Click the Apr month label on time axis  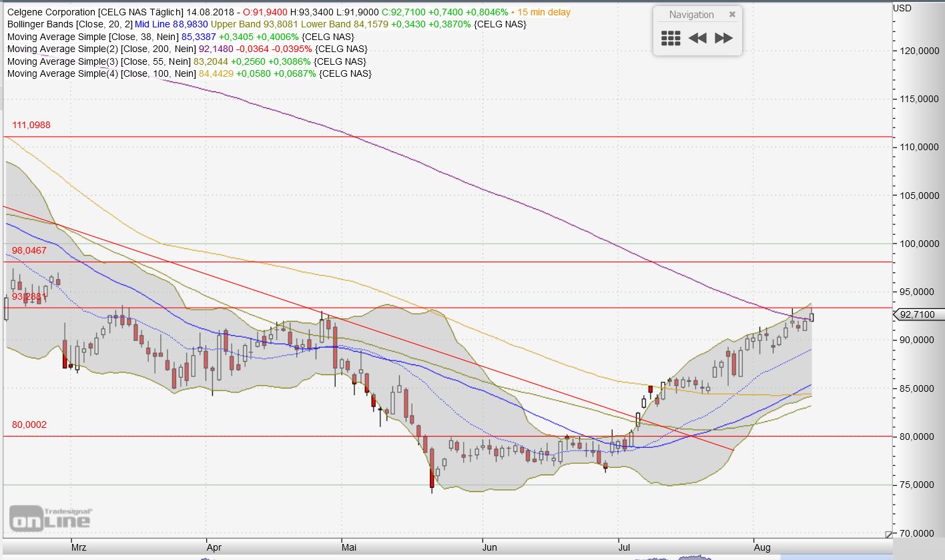point(214,547)
